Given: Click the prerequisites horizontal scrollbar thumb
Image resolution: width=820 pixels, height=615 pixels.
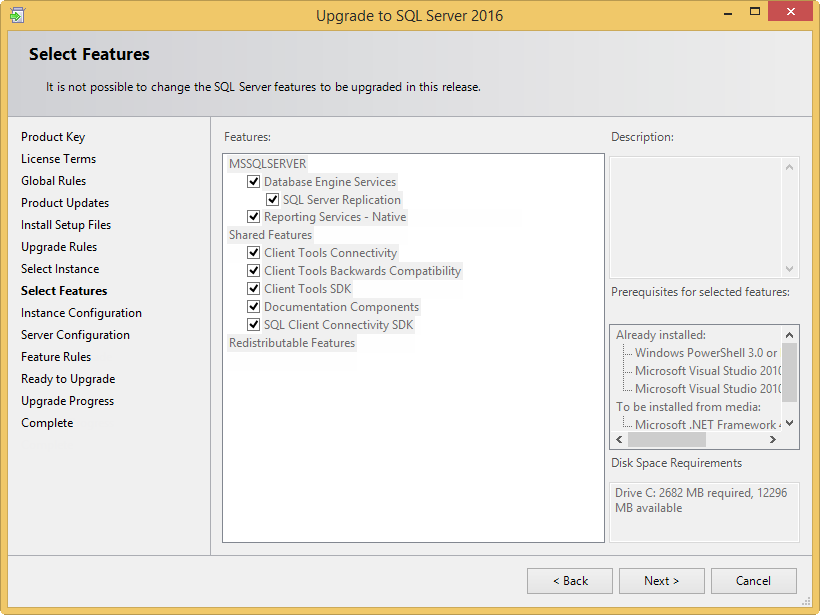Looking at the screenshot, I should pyautogui.click(x=667, y=440).
